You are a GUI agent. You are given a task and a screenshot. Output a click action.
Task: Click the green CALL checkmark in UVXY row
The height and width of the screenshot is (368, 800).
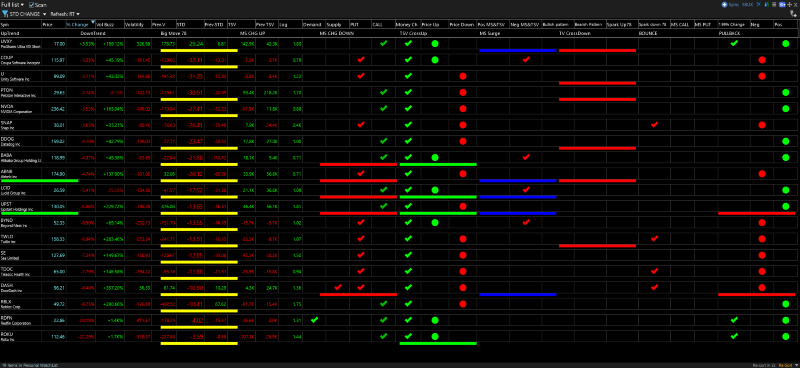tap(384, 43)
